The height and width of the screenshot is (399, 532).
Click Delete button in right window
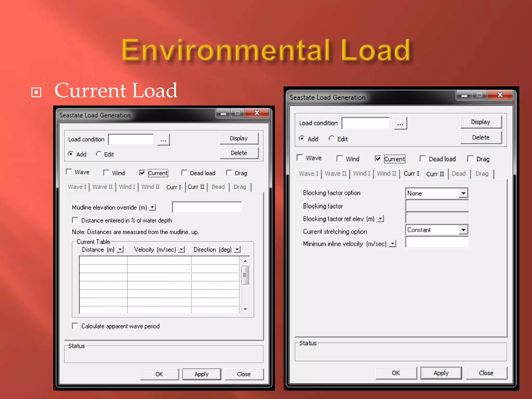pyautogui.click(x=481, y=137)
